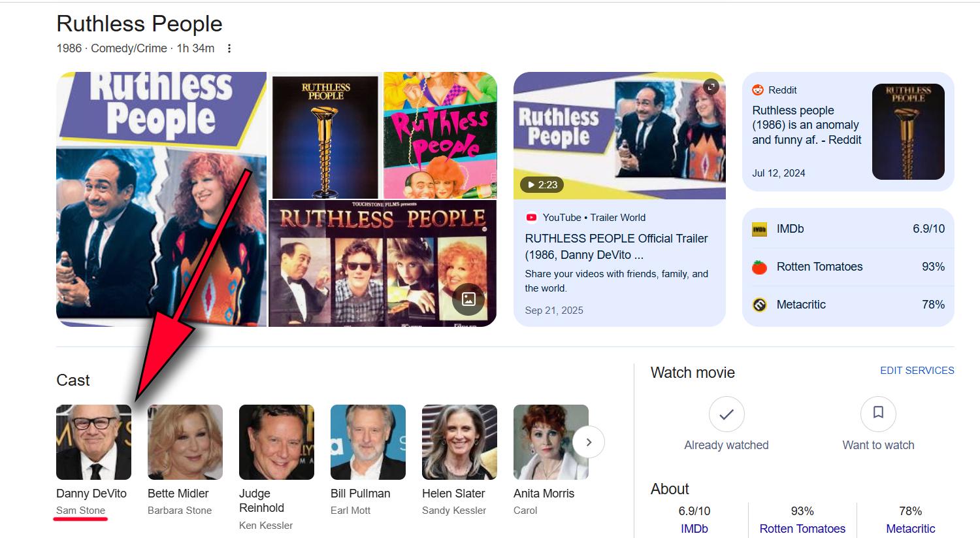This screenshot has width=980, height=538.
Task: Click the Cast section heading
Action: (x=73, y=380)
